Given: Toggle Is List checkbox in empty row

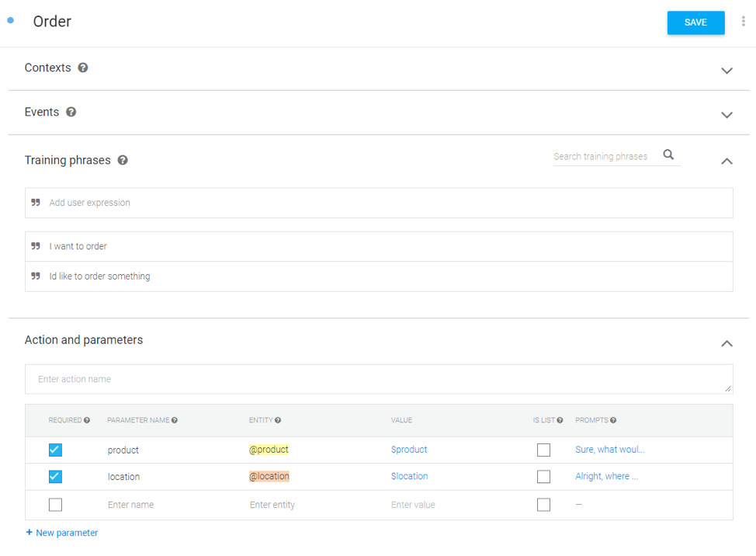Looking at the screenshot, I should click(x=543, y=505).
